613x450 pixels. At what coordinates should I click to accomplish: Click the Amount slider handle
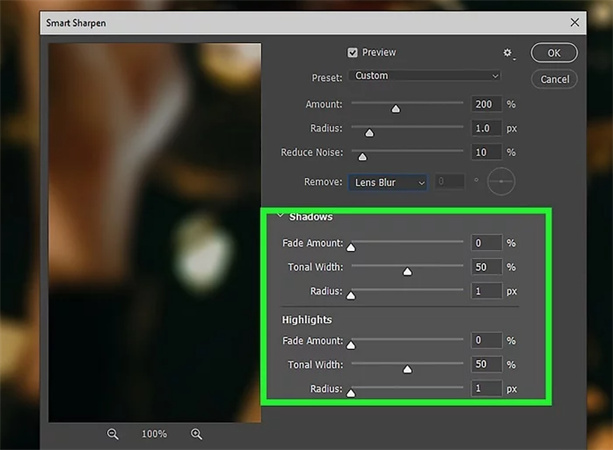[395, 110]
